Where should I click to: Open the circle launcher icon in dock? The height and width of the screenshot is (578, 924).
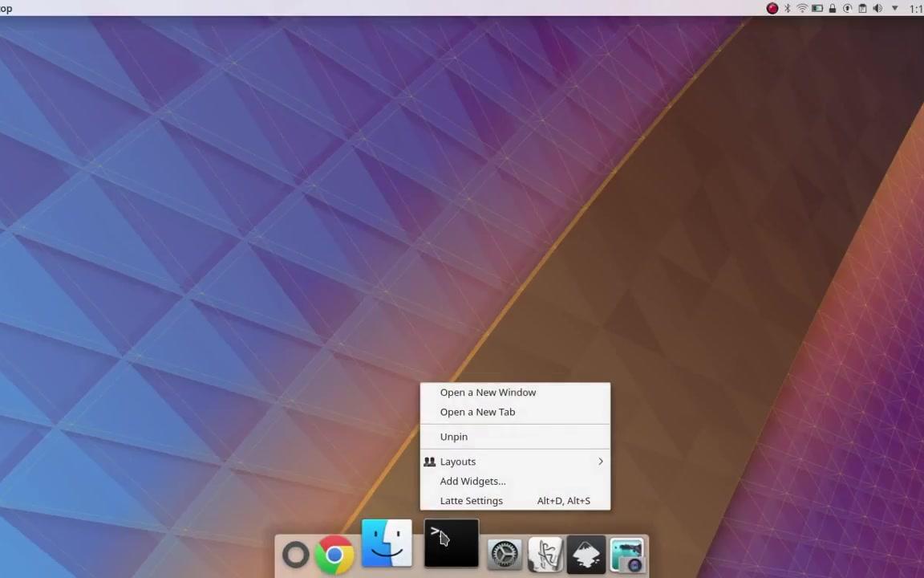point(295,555)
